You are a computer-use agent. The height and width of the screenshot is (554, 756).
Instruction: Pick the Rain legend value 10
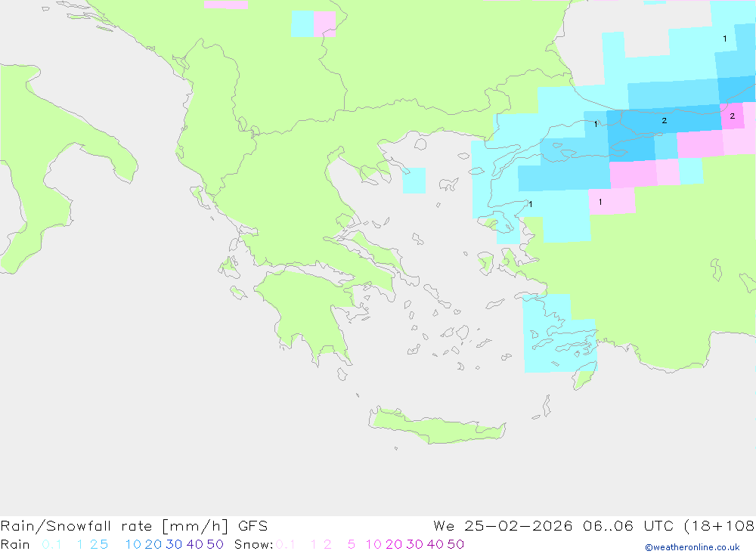[133, 544]
